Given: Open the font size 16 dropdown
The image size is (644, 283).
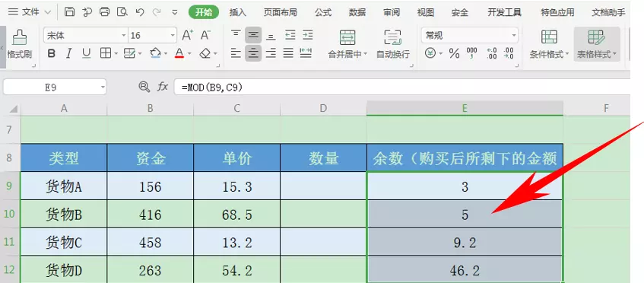Looking at the screenshot, I should 173,36.
